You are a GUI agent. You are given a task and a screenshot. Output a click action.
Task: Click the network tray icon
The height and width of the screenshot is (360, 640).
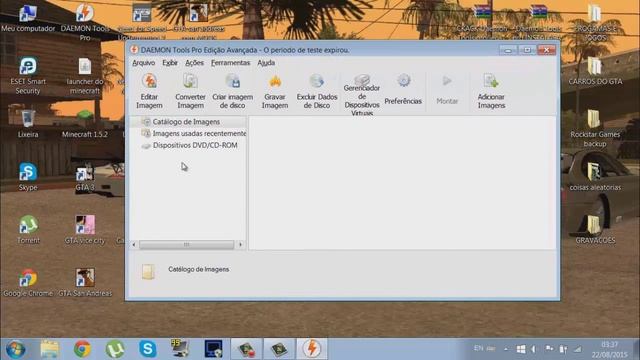coord(578,349)
